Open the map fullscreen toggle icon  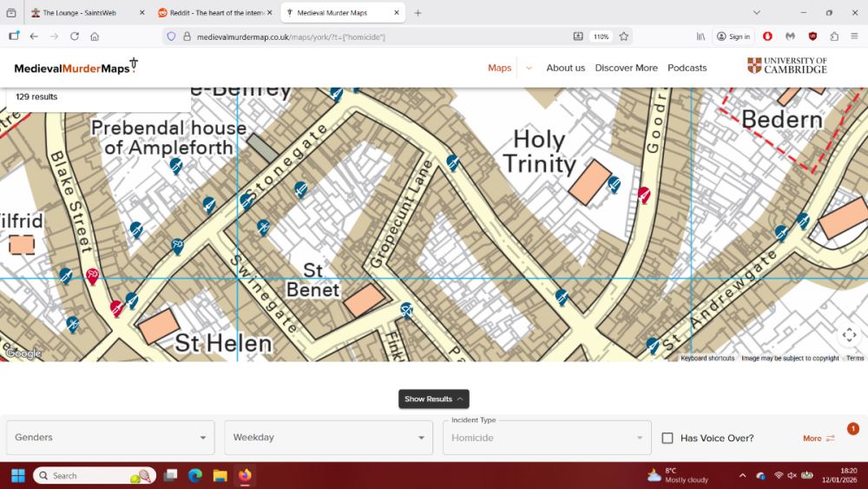coord(849,335)
